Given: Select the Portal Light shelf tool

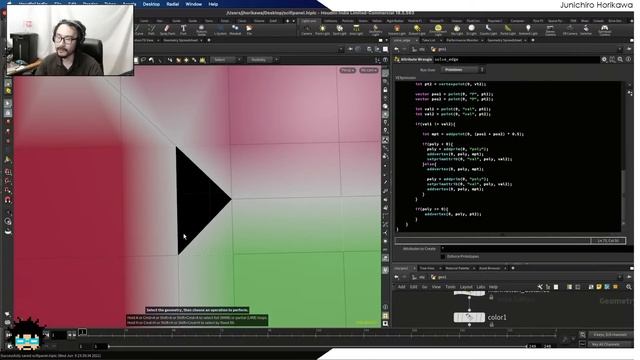Looking at the screenshot, I should [x=508, y=30].
